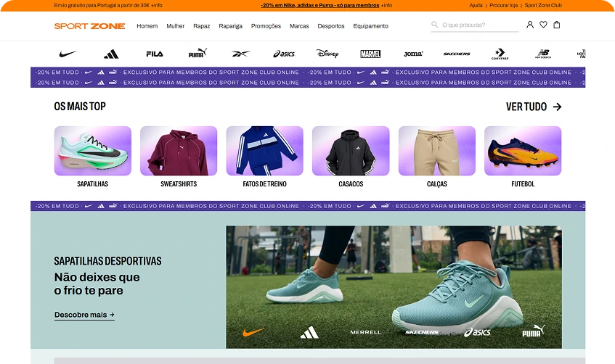
Task: Click the Nike brand logo
Action: (x=68, y=54)
